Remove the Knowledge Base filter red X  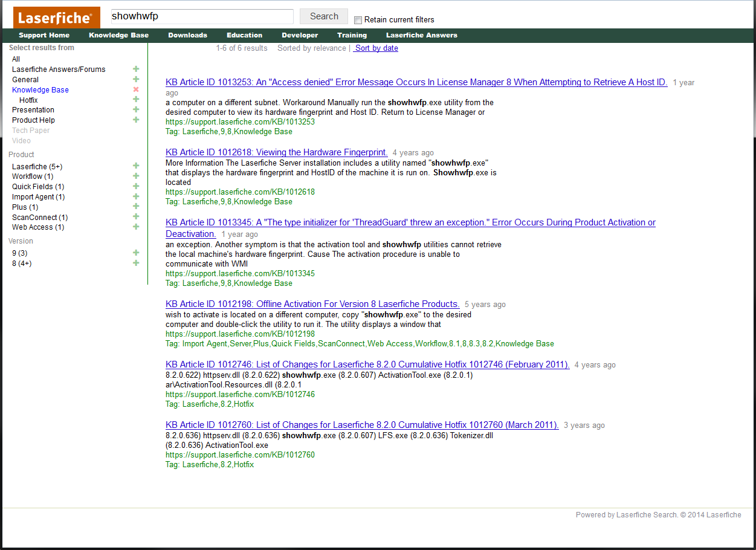136,89
